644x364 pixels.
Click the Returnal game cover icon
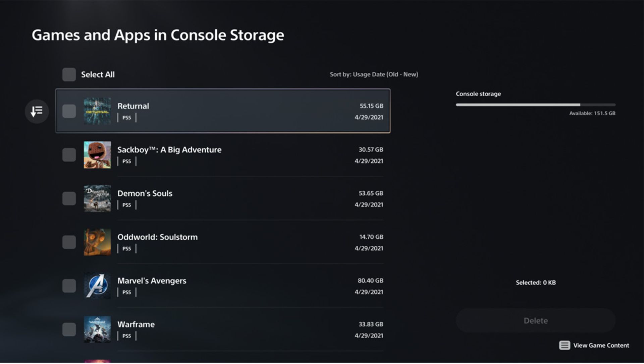coord(97,111)
